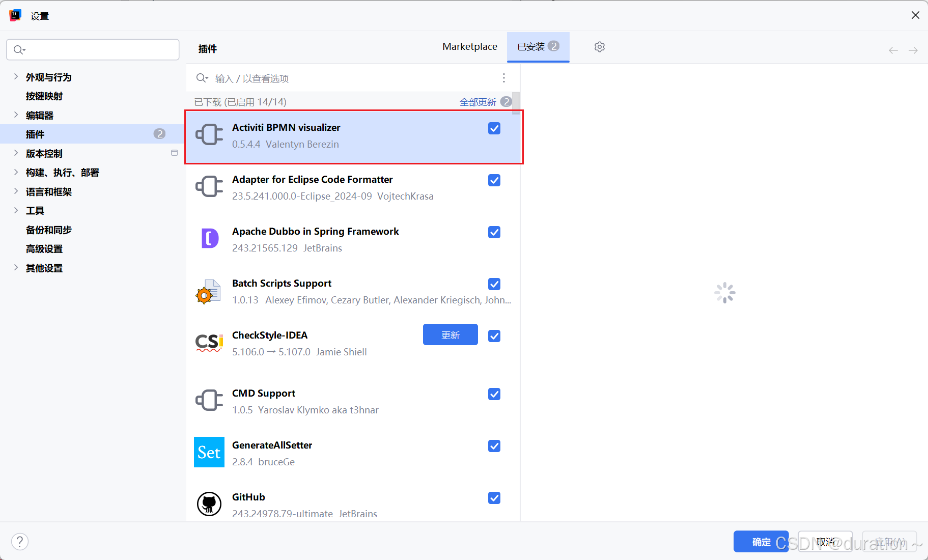The image size is (928, 560).
Task: Expand the 其他设置 group
Action: coord(16,268)
